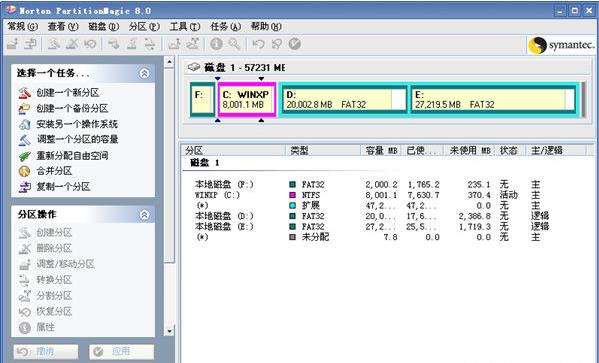Viewport: 599px width, 363px height.
Task: Open the 磁盘(D) menu
Action: (x=104, y=26)
